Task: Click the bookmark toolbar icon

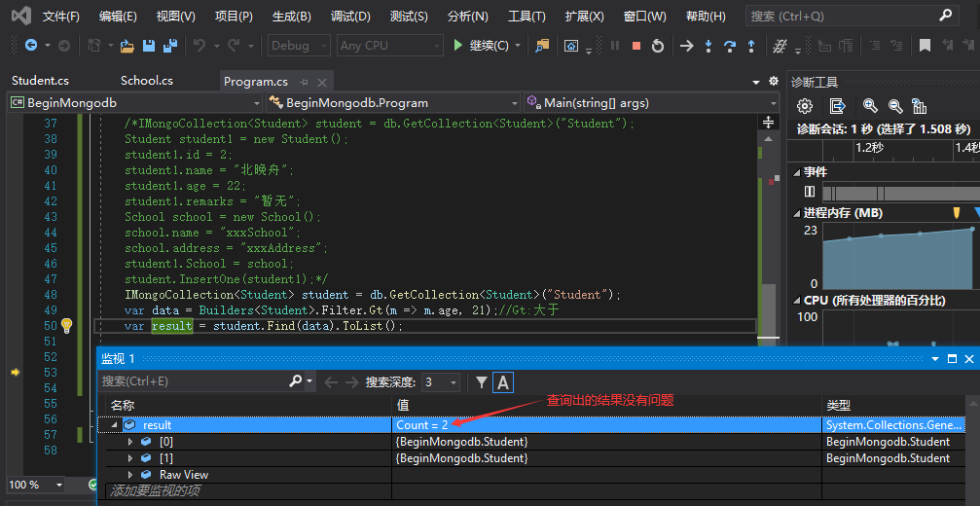Action: point(925,46)
